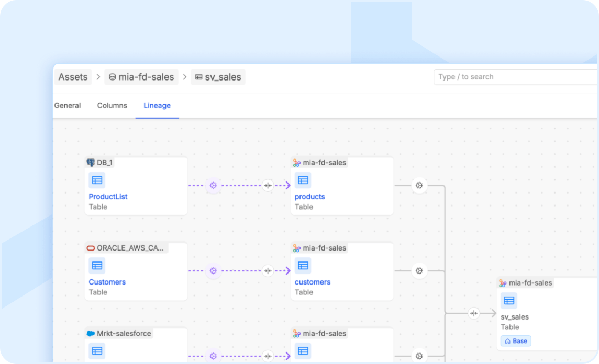Click the database icon beside mia-fd-sales breadcrumb
The height and width of the screenshot is (364, 599).
[112, 77]
